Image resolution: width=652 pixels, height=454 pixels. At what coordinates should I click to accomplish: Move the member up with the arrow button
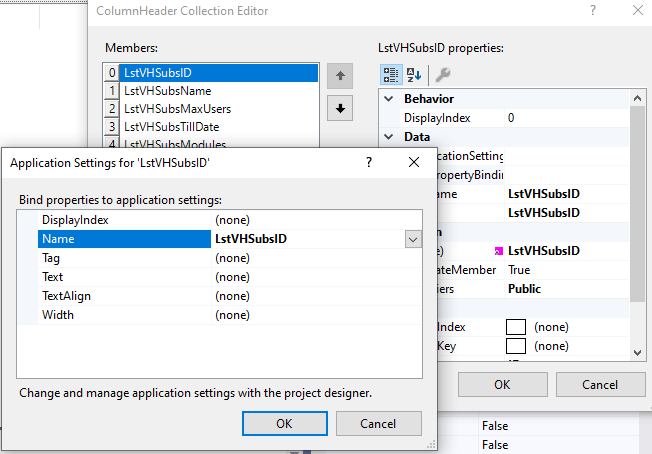tap(341, 75)
